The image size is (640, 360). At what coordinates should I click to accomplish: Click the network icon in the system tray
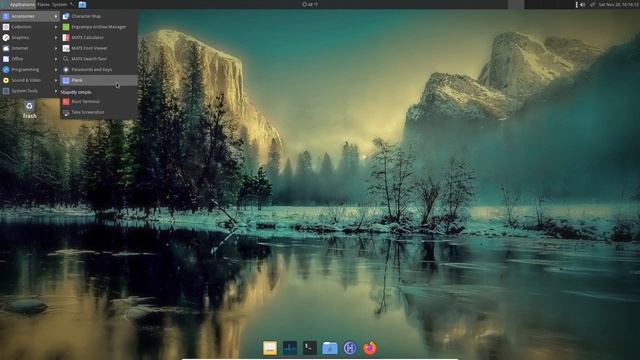(x=592, y=4)
